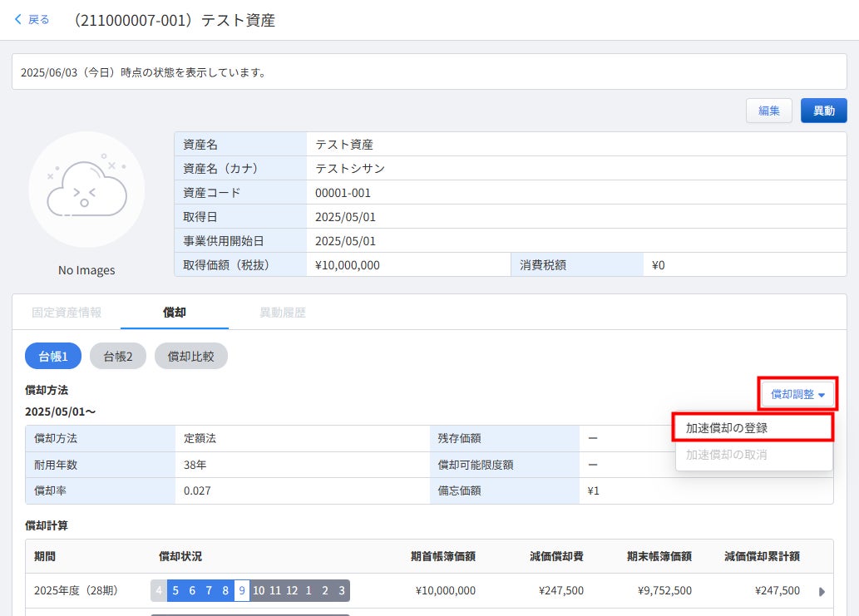The image size is (859, 616).
Task: Click month 12 in depreciation status bar
Action: coord(292,591)
